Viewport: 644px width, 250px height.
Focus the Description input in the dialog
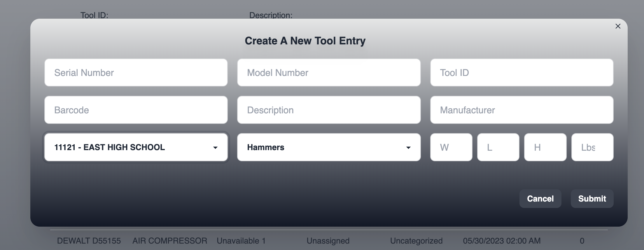329,110
